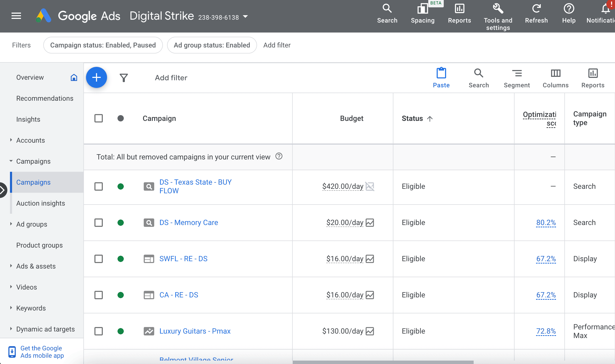Select the Luxury Guitars - Pmax checkbox

[x=99, y=331]
